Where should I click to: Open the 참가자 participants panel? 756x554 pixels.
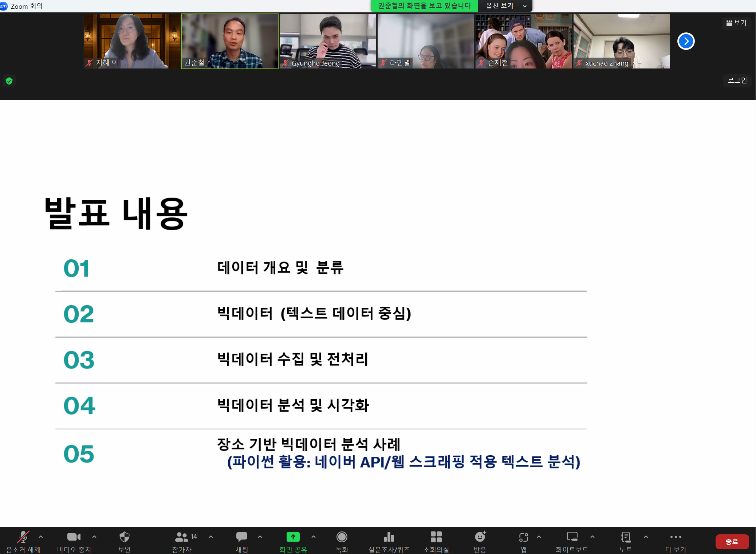[182, 537]
